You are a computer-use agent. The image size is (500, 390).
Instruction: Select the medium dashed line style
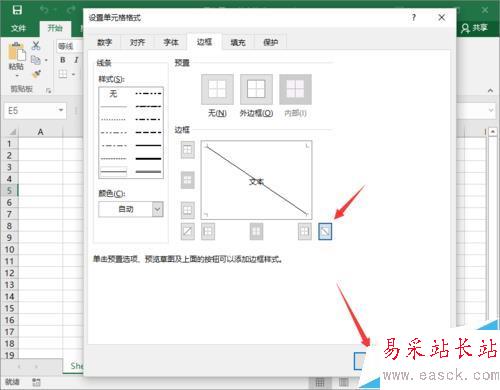[148, 132]
